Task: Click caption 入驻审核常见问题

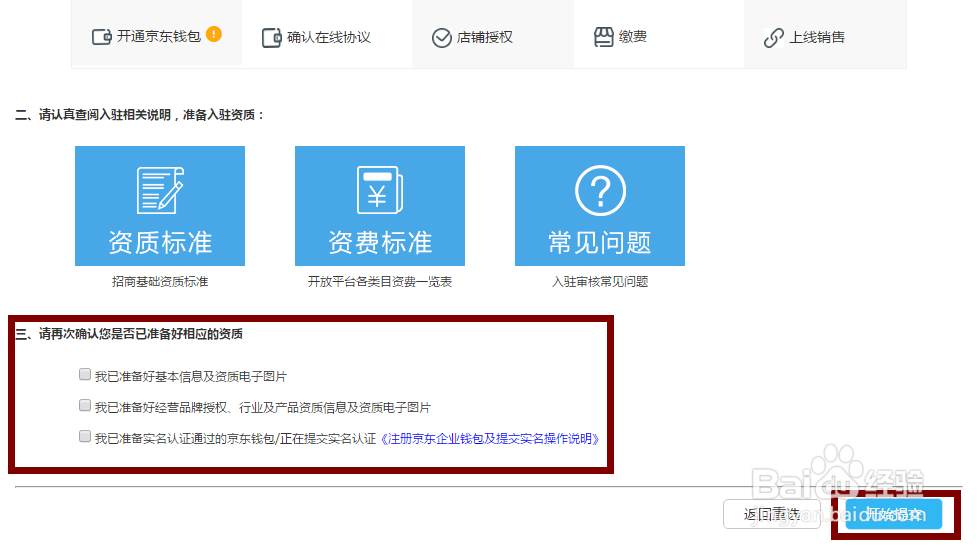Action: pos(600,282)
